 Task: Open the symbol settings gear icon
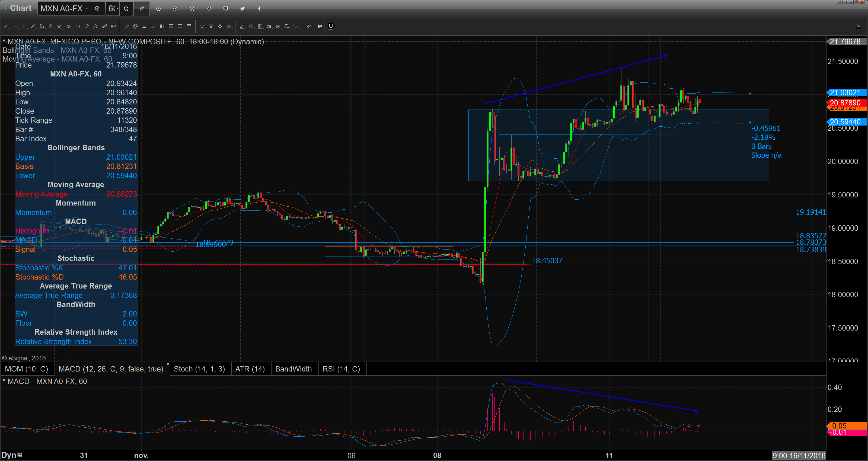[x=97, y=8]
